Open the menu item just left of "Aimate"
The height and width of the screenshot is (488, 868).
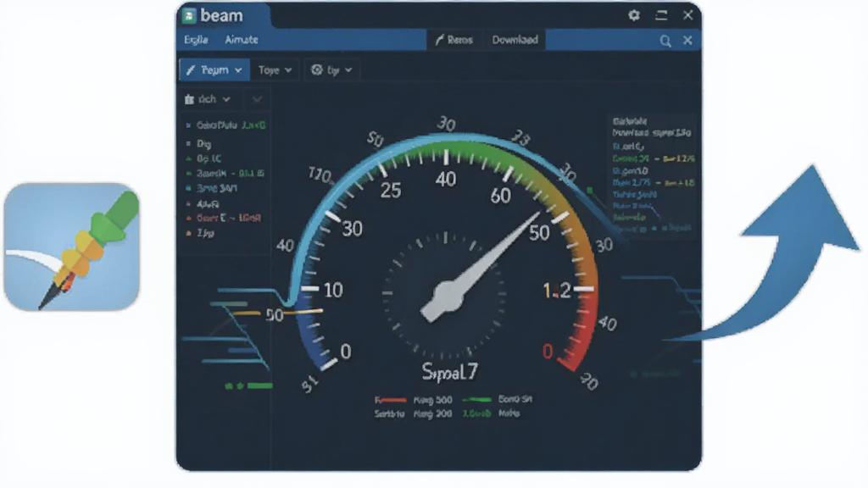196,40
